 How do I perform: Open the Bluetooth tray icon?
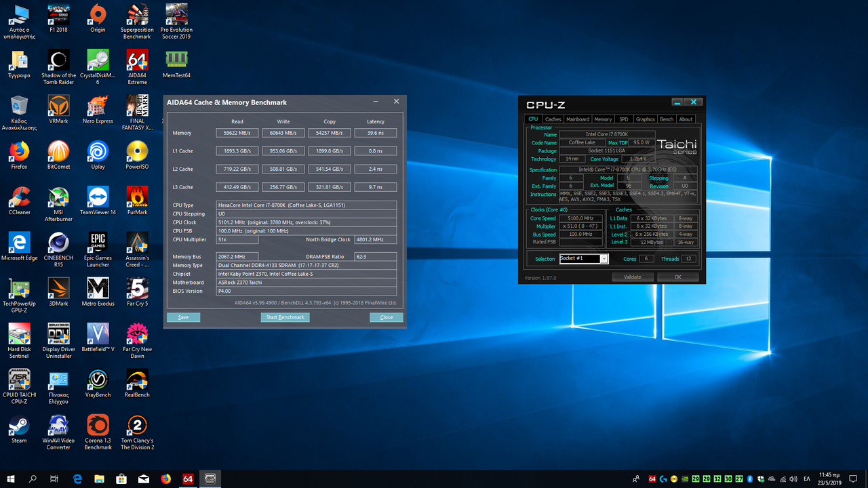(x=751, y=479)
